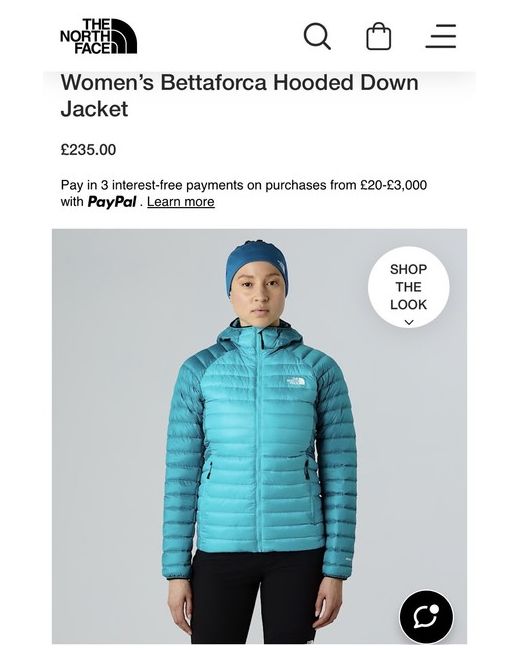Open the teal jacket product image

pyautogui.click(x=260, y=436)
